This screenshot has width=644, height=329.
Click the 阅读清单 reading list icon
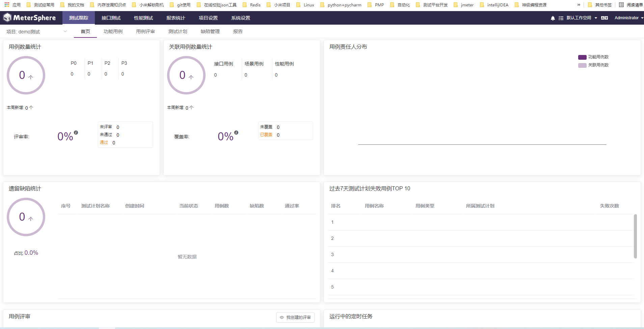point(621,5)
